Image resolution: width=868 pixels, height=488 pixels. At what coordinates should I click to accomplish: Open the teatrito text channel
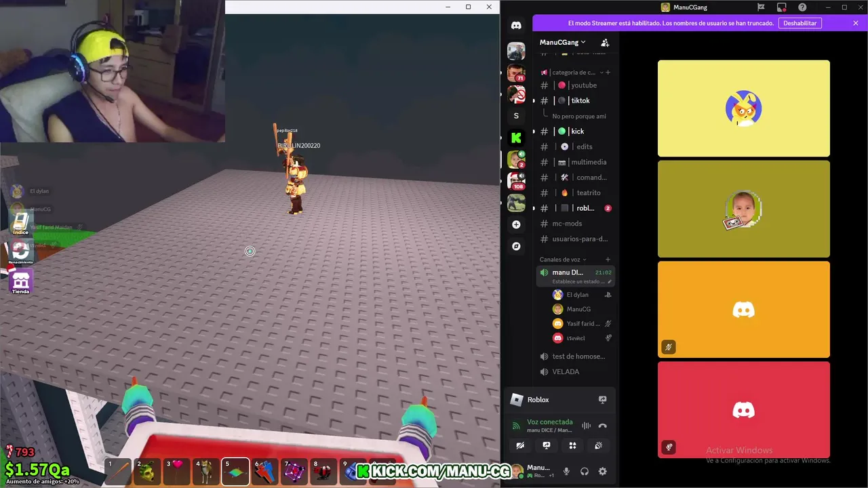(575, 193)
